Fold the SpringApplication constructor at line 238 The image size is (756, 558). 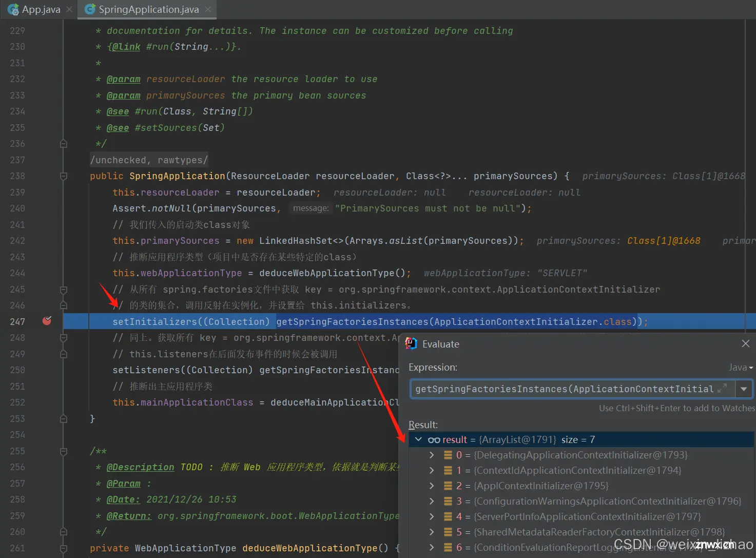(64, 176)
